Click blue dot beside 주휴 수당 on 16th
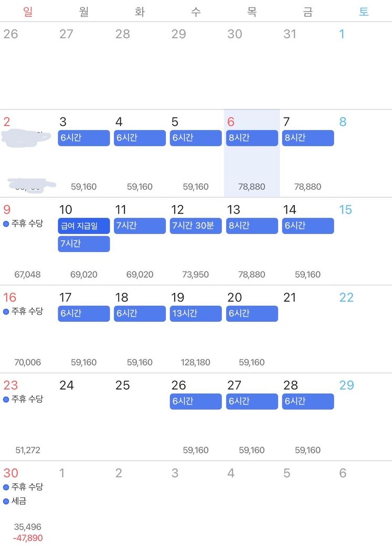Image resolution: width=392 pixels, height=546 pixels. (6, 312)
